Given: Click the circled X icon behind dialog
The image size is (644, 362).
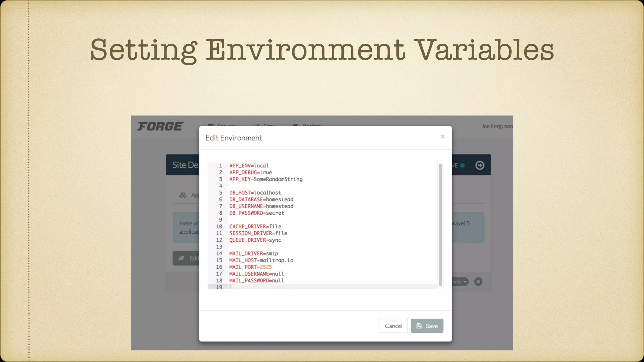Looking at the screenshot, I should pyautogui.click(x=478, y=282).
